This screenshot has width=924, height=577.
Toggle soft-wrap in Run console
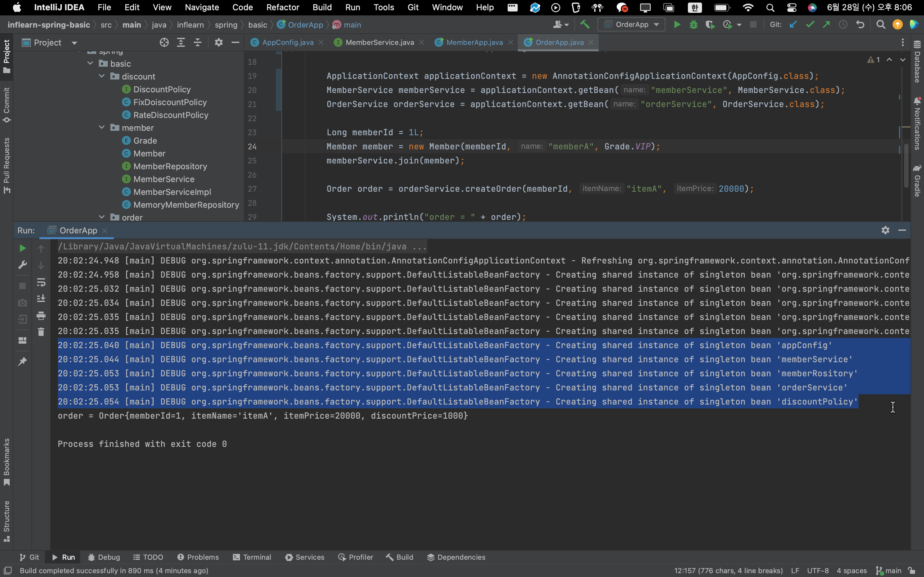pyautogui.click(x=41, y=282)
